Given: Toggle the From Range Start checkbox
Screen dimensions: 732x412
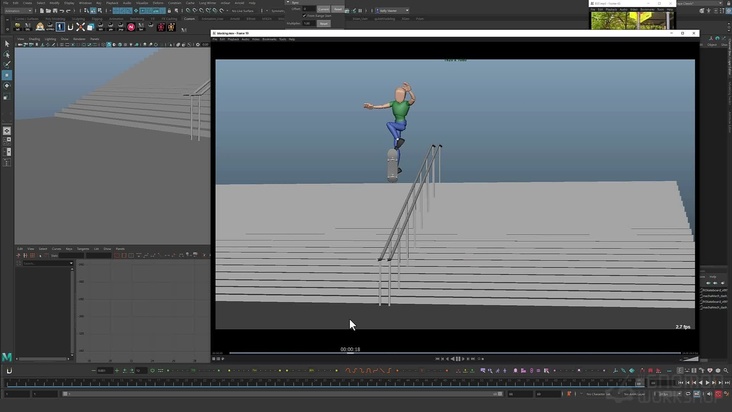Looking at the screenshot, I should tap(304, 16).
